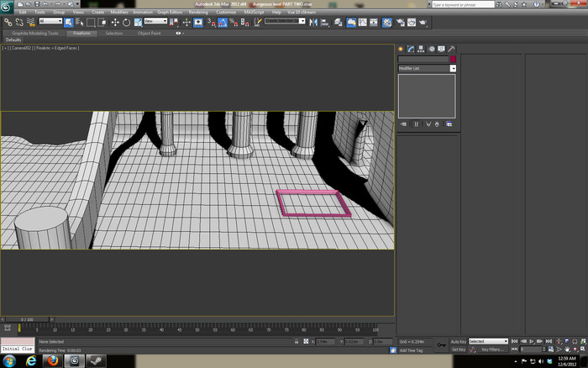Open the Utilities command panel tab
This screenshot has height=368, width=588.
(452, 49)
